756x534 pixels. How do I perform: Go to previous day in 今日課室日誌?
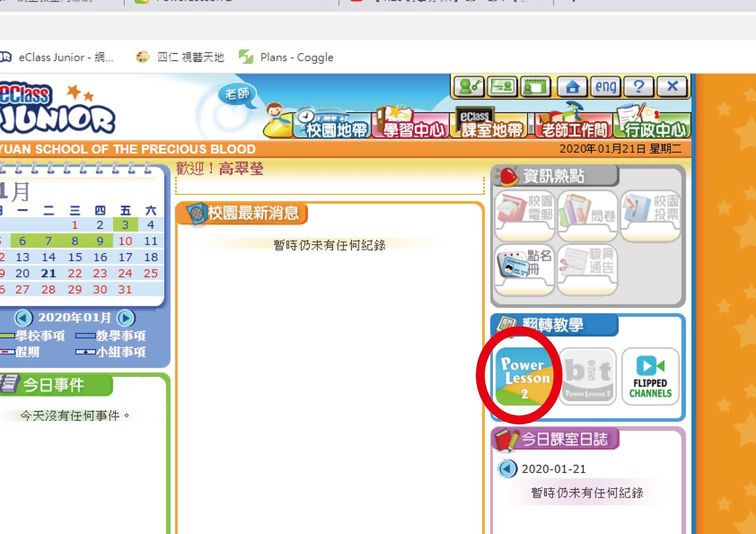pyautogui.click(x=507, y=469)
